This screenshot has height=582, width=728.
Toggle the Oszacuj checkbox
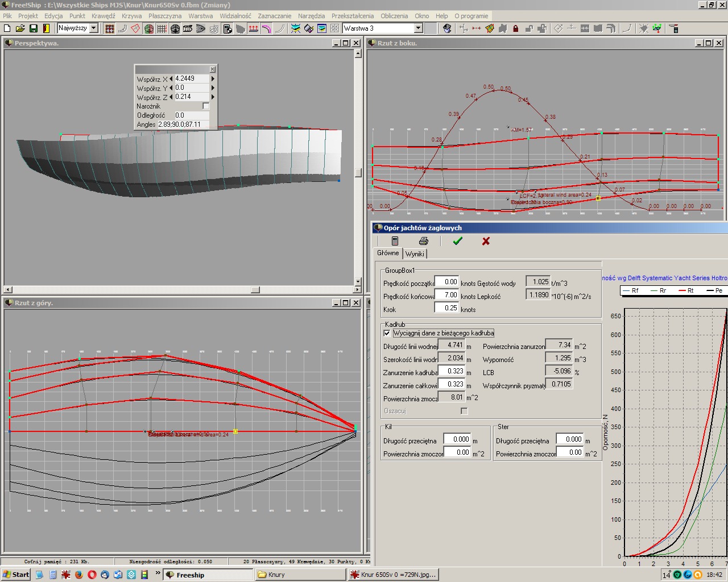click(x=464, y=411)
